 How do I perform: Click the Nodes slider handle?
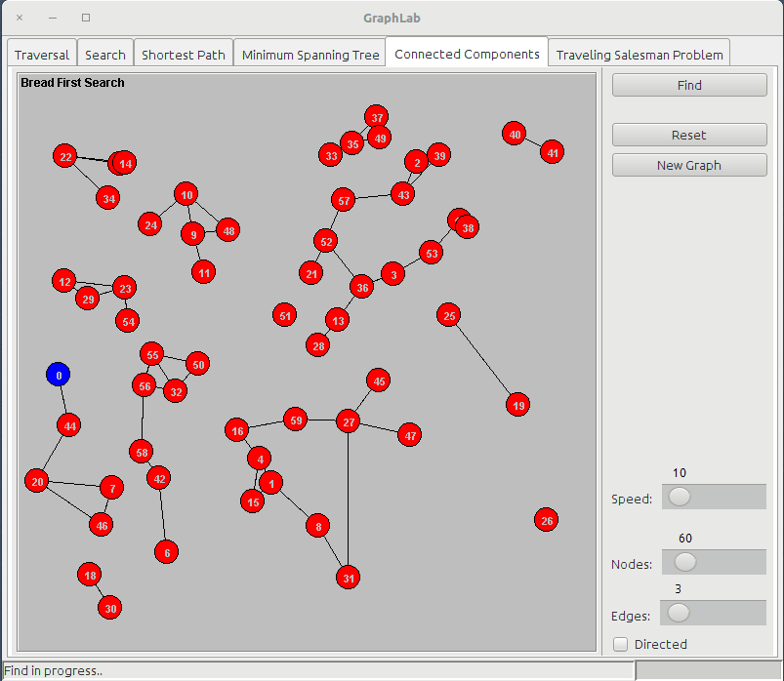coord(685,562)
